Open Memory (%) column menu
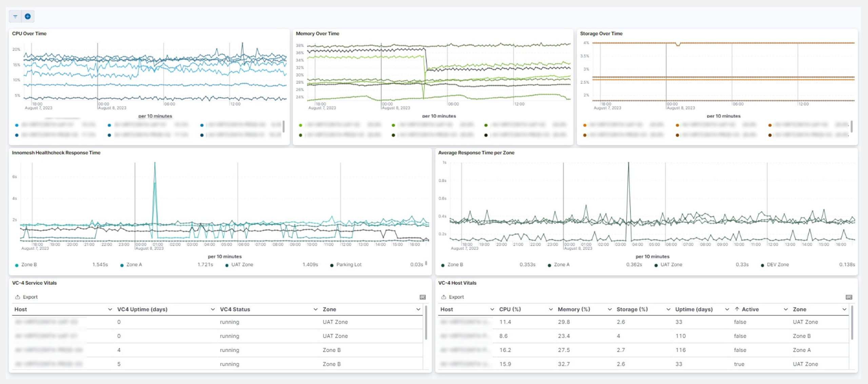The image size is (868, 384). point(610,309)
